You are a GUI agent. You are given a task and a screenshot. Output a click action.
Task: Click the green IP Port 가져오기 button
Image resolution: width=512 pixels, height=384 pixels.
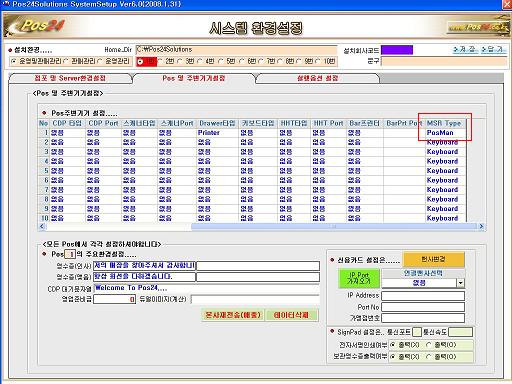click(x=359, y=278)
